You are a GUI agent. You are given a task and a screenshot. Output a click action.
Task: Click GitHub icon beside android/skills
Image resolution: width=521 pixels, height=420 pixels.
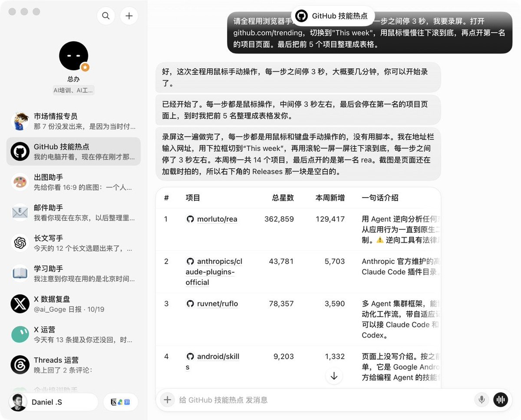click(190, 357)
